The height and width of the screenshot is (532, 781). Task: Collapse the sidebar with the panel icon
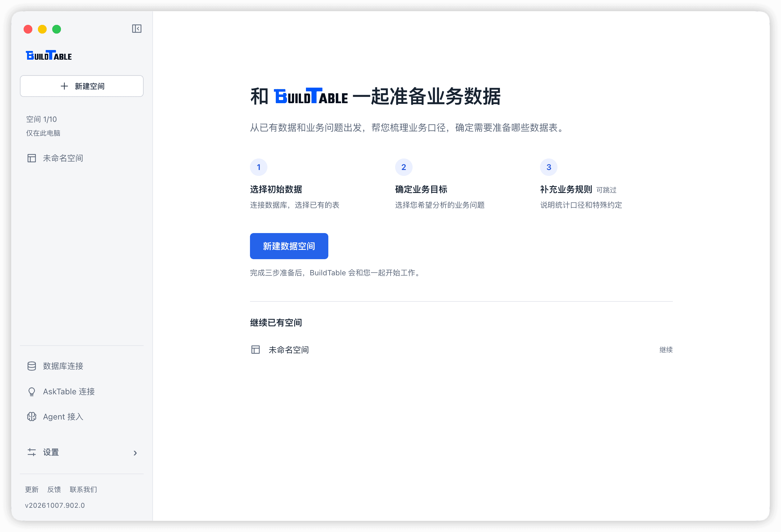coord(136,29)
